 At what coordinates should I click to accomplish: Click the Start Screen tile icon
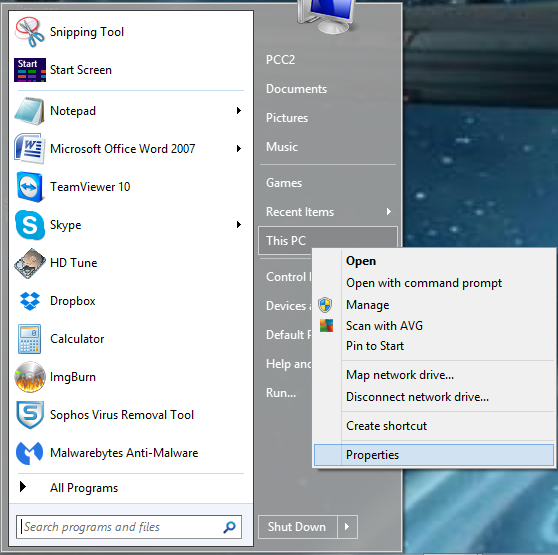click(x=30, y=70)
